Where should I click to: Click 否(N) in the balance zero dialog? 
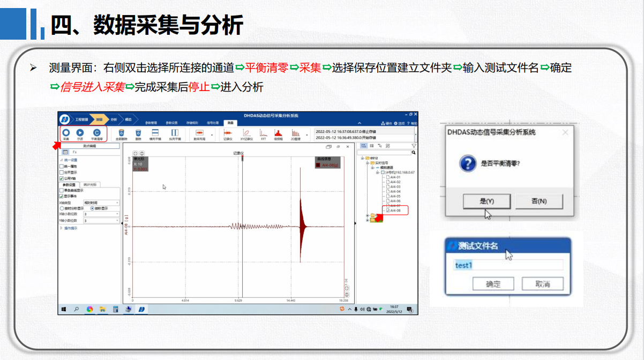(x=539, y=201)
